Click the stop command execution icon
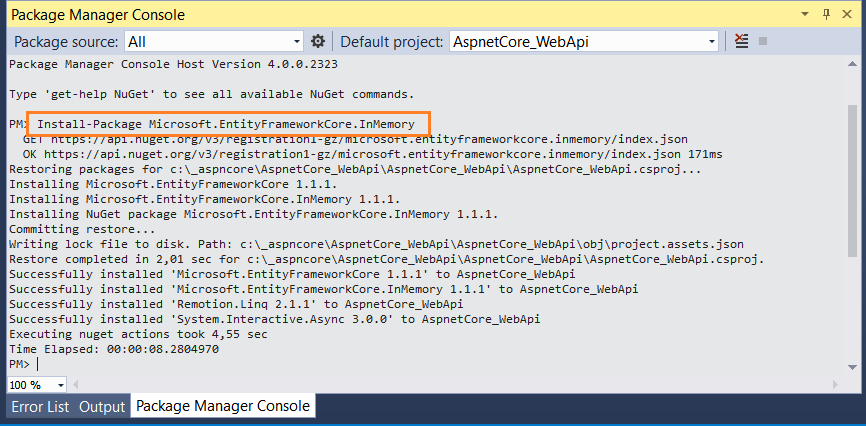The image size is (866, 426). 763,41
